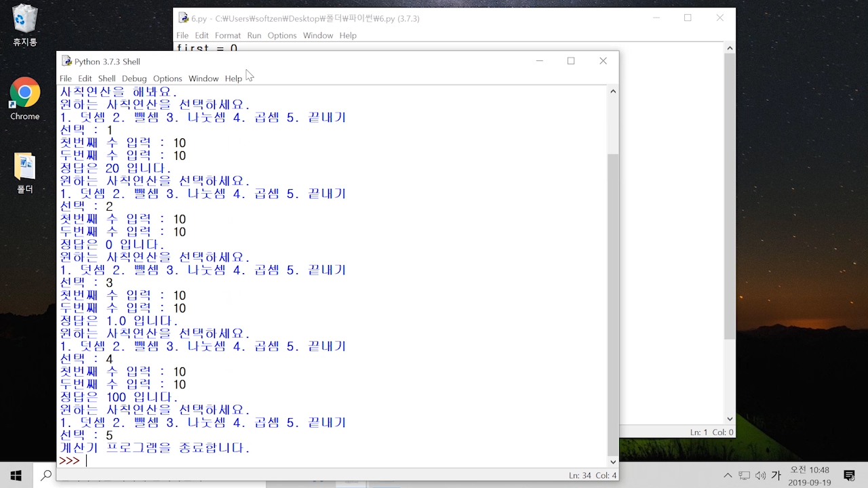Viewport: 868px width, 488px height.
Task: Click 6.py editor scrollbar up arrow
Action: tap(730, 48)
